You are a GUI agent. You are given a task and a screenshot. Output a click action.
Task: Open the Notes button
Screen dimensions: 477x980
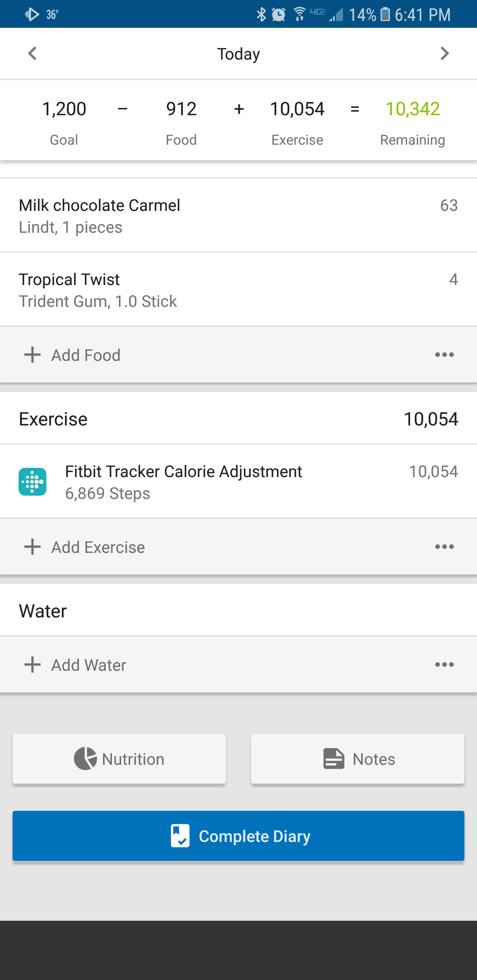tap(357, 759)
